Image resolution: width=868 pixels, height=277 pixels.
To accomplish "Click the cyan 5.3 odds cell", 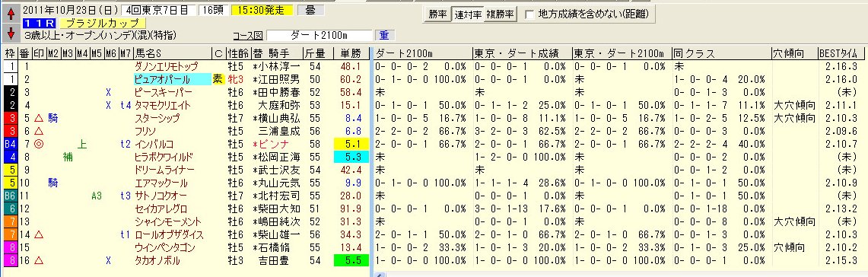I will tap(351, 157).
